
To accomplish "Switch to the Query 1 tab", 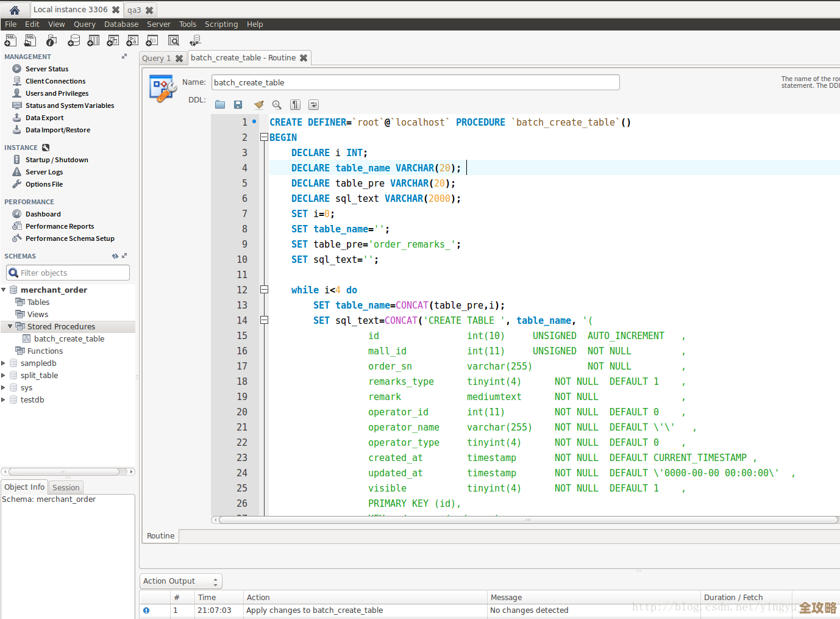I will coord(157,59).
